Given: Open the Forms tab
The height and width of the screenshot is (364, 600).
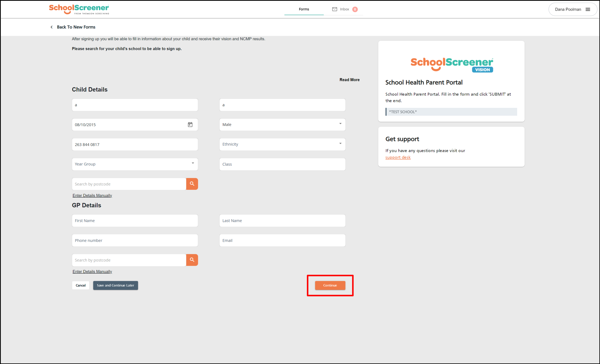Looking at the screenshot, I should click(x=304, y=9).
